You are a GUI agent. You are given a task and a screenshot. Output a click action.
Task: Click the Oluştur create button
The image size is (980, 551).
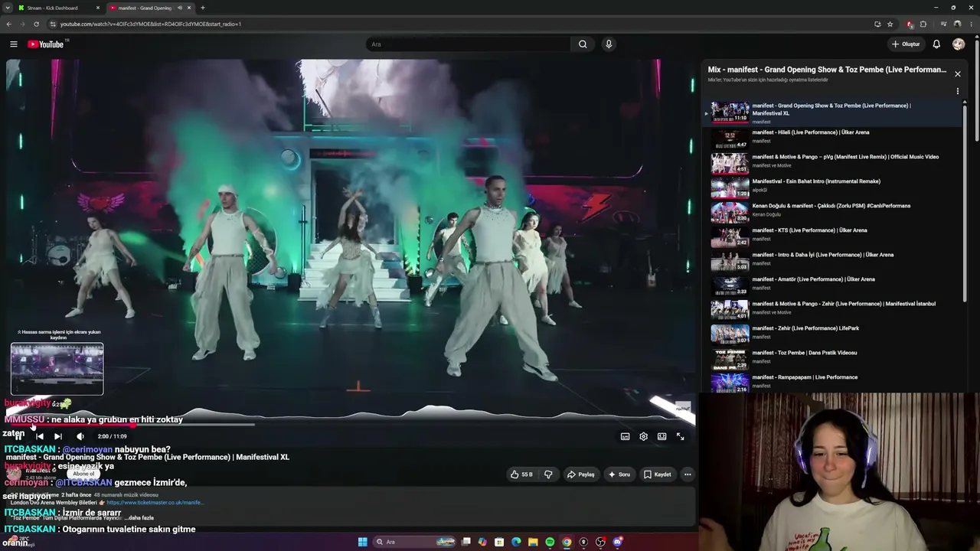[x=906, y=44]
